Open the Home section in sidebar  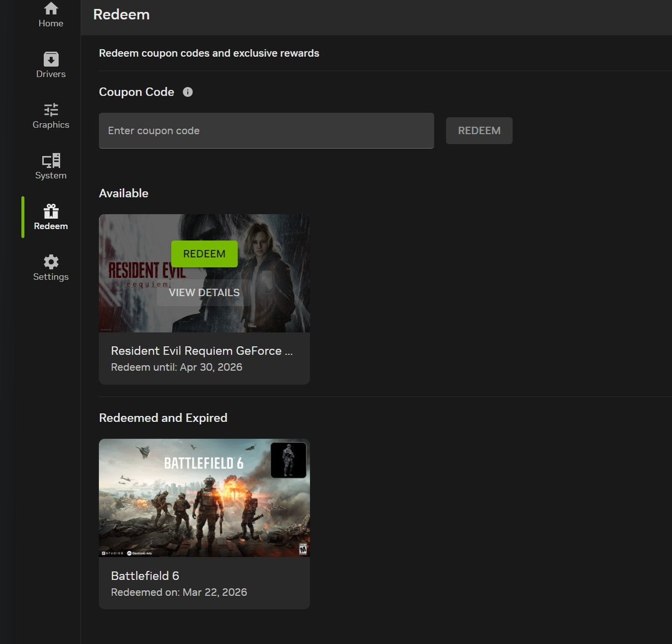coord(51,15)
